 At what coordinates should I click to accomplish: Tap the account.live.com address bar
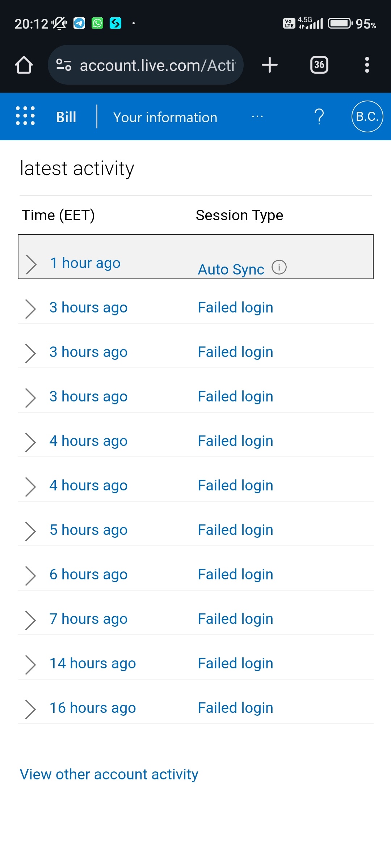[156, 65]
